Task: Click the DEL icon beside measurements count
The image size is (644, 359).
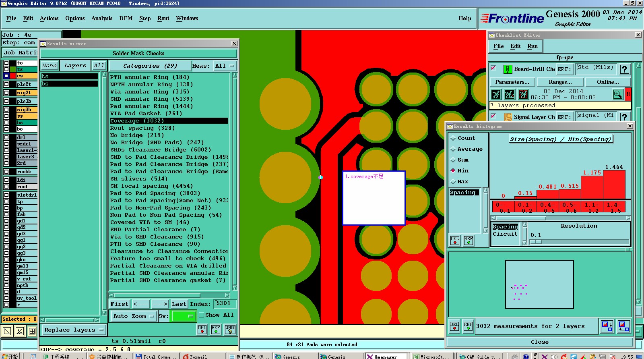Action: point(454,326)
